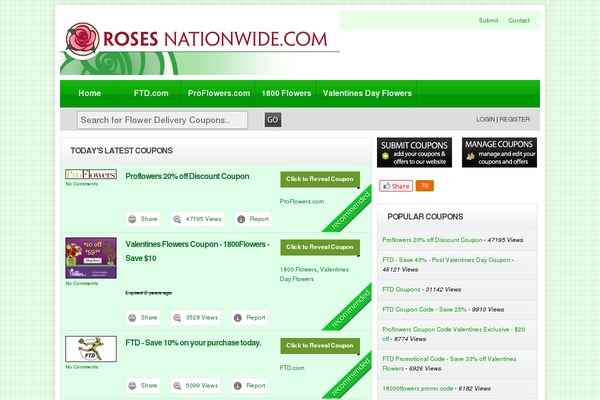Reveal coupon for Proflowers 20% off

tap(320, 179)
